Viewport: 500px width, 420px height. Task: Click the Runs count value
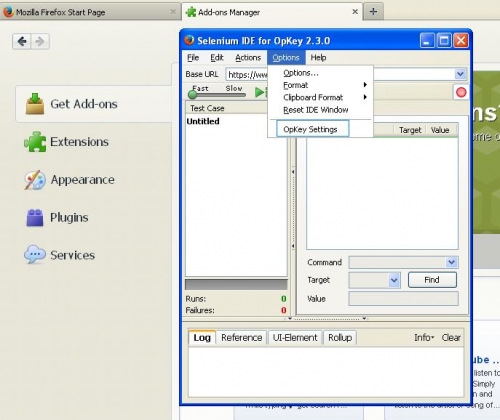click(x=284, y=298)
